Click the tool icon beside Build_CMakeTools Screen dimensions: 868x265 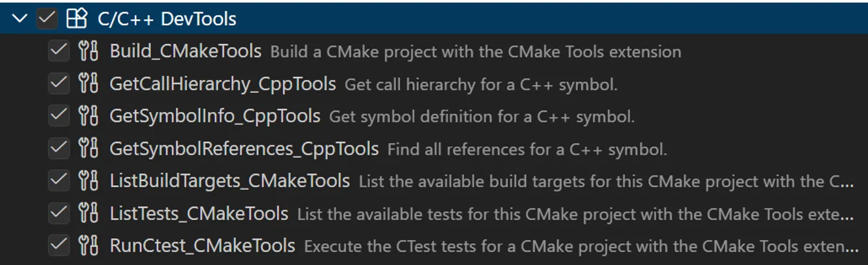tap(88, 51)
